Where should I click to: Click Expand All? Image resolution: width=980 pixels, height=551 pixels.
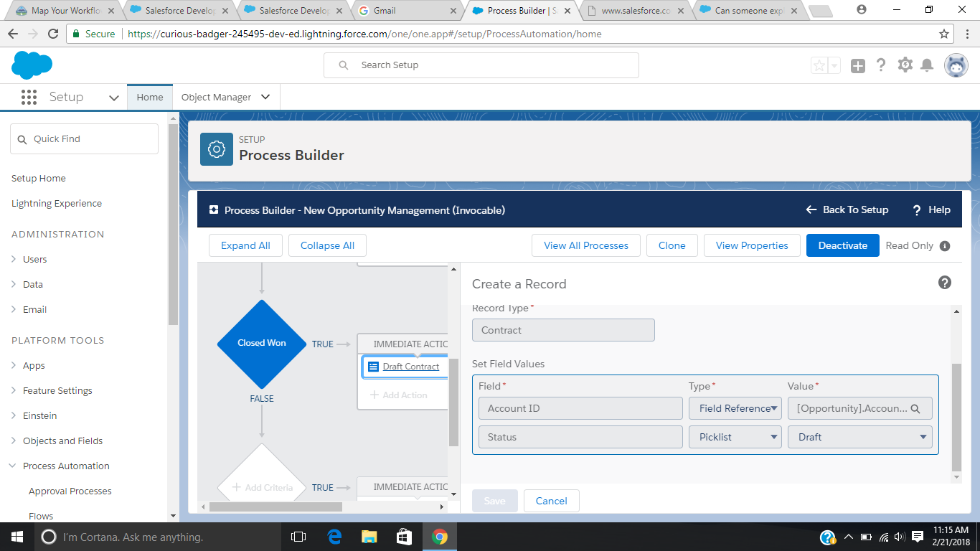click(x=245, y=245)
